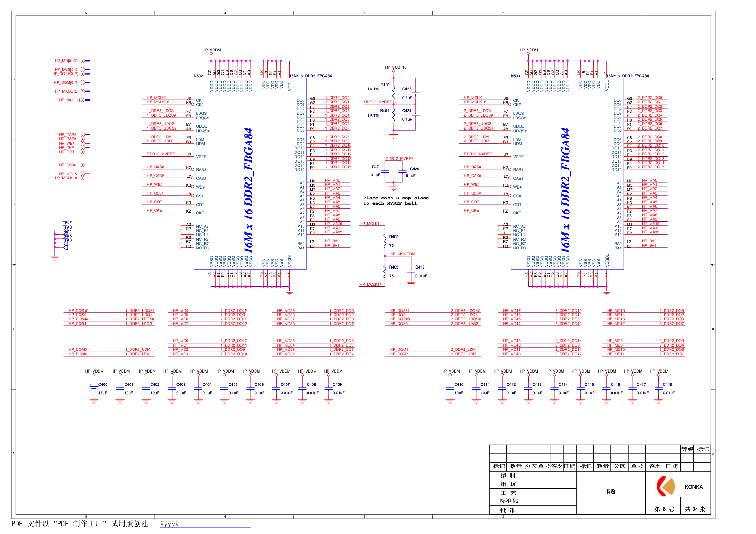
Task: Click the test point TP42 label
Action: point(67,223)
